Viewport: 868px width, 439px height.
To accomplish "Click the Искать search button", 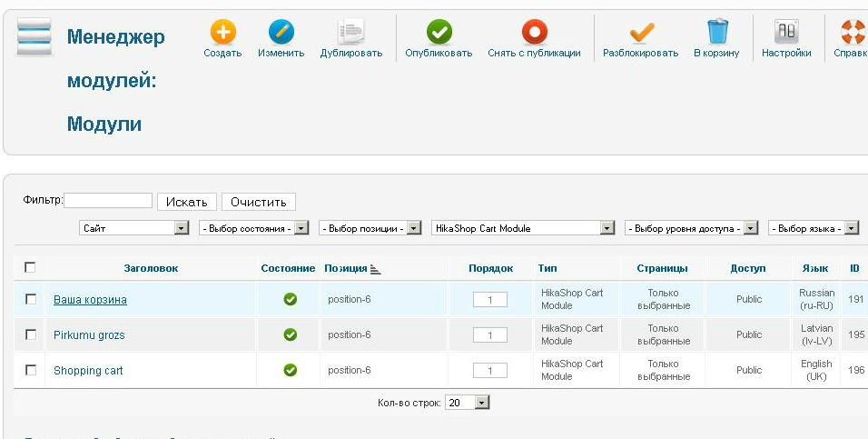I will 187,202.
